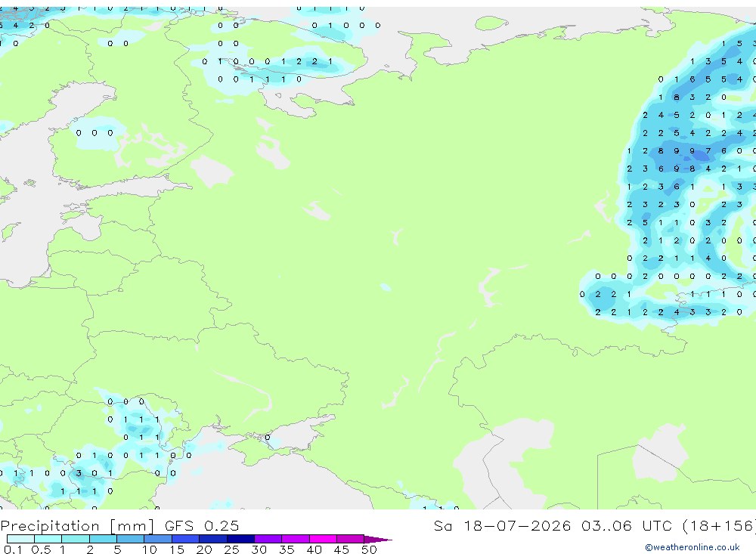
Task: Click the 40–45 mm magenta legend swatch
Action: pyautogui.click(x=323, y=539)
